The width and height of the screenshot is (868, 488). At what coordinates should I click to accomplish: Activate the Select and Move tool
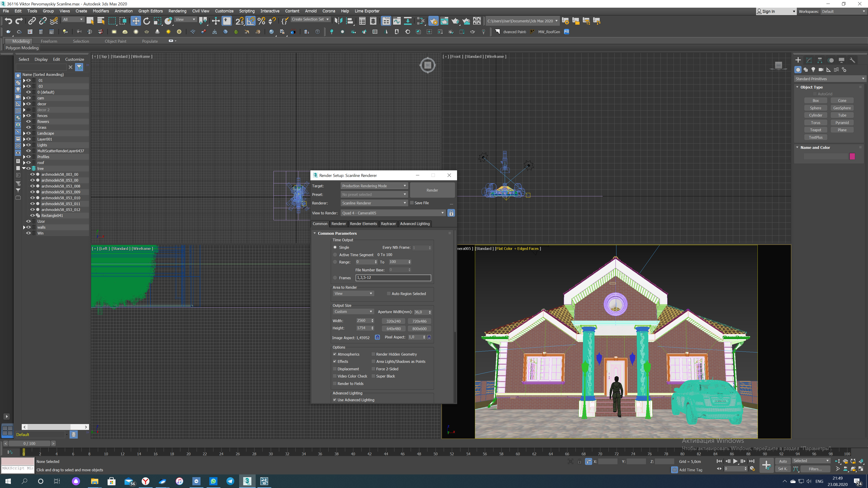coord(135,21)
